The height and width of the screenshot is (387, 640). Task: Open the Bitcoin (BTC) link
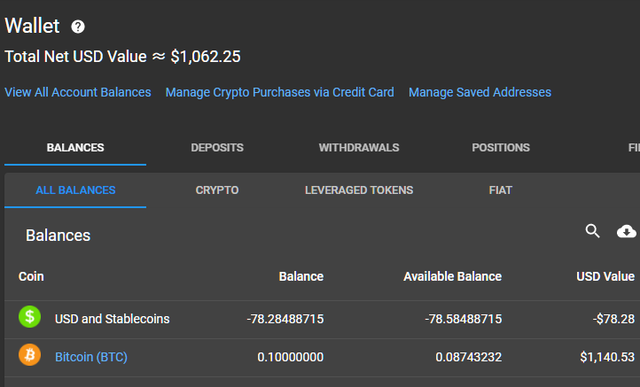(91, 357)
